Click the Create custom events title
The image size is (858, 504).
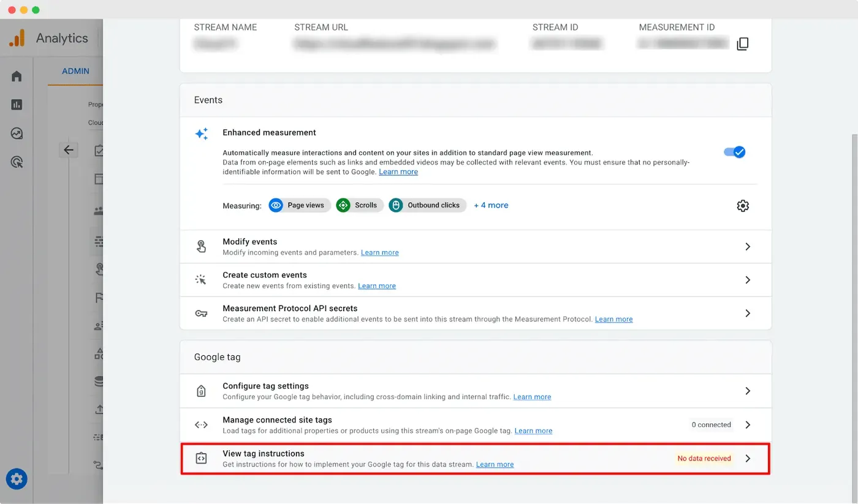(265, 275)
